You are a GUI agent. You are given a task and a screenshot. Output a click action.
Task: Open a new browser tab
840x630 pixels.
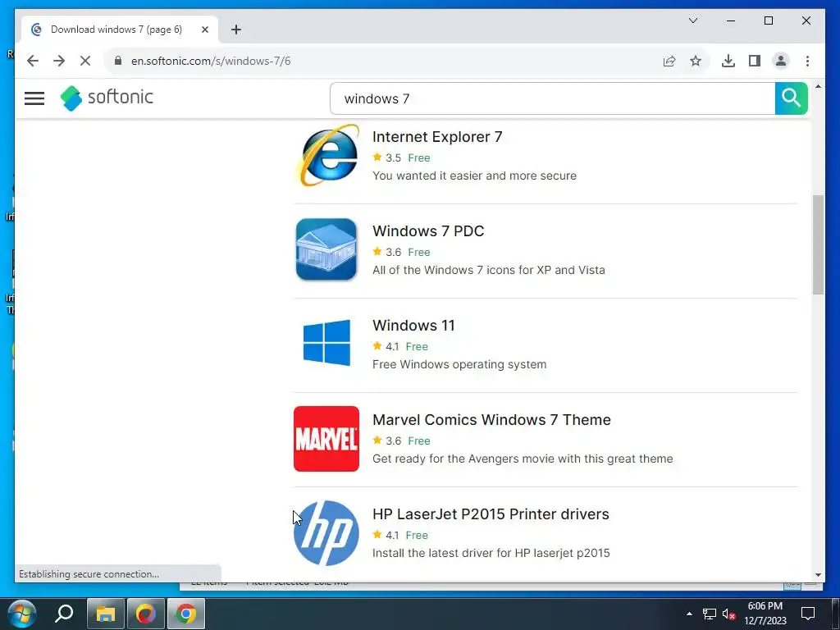[236, 30]
